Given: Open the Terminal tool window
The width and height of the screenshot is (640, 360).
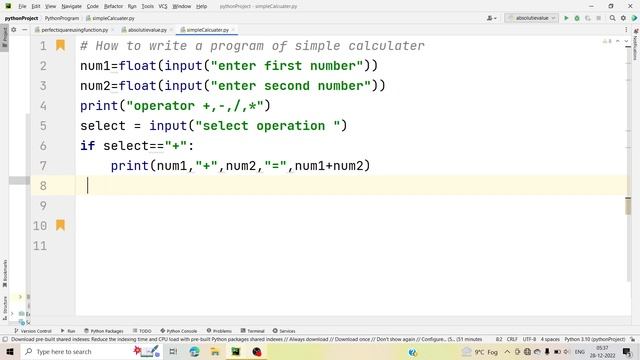Looking at the screenshot, I should 252,331.
